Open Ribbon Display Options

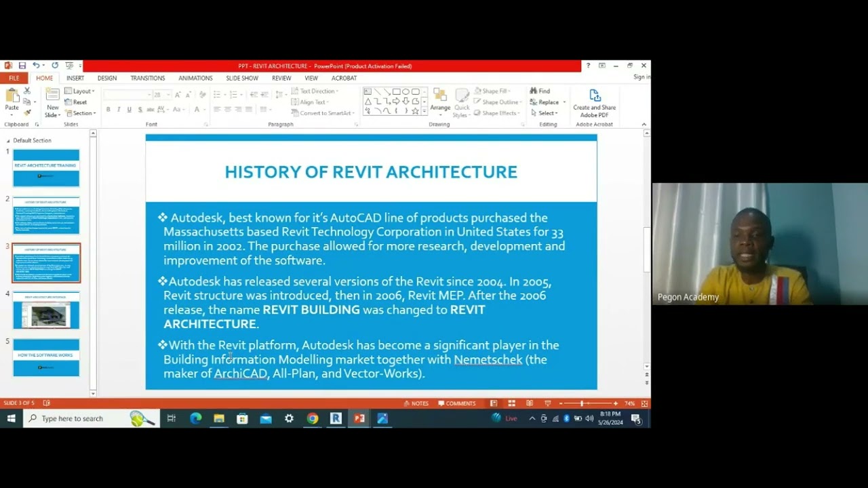pos(602,66)
